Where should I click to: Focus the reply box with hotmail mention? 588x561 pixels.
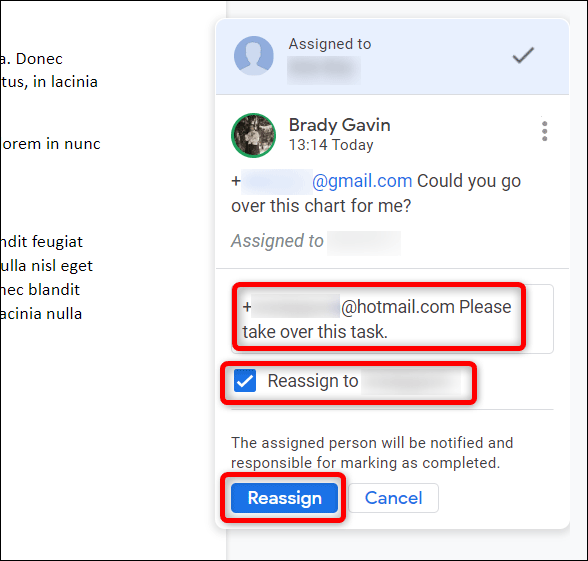tap(392, 319)
